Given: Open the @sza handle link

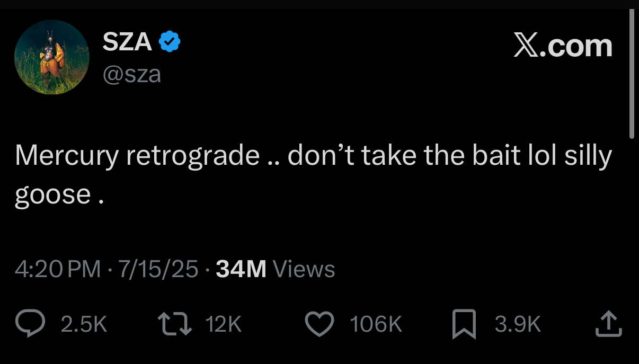Looking at the screenshot, I should pos(131,74).
